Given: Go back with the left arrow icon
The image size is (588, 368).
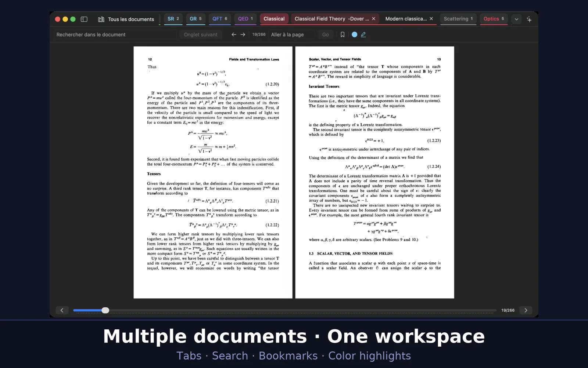Looking at the screenshot, I should click(234, 35).
